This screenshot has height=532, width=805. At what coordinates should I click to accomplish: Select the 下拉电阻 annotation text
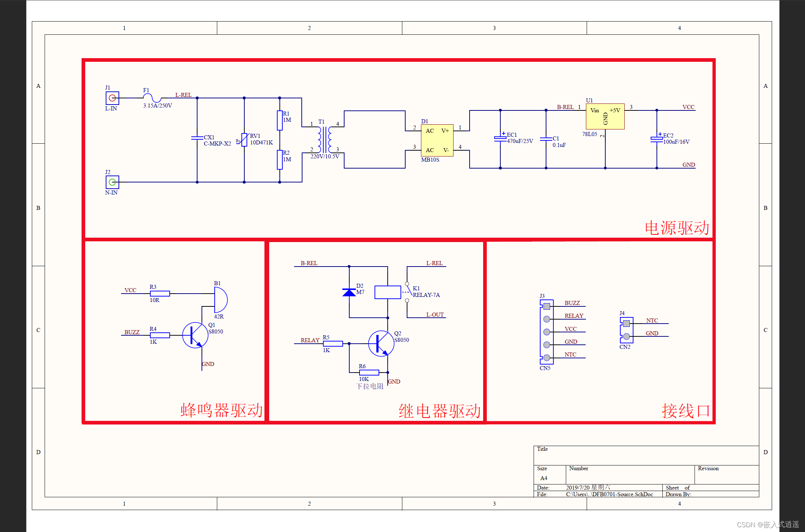[370, 386]
